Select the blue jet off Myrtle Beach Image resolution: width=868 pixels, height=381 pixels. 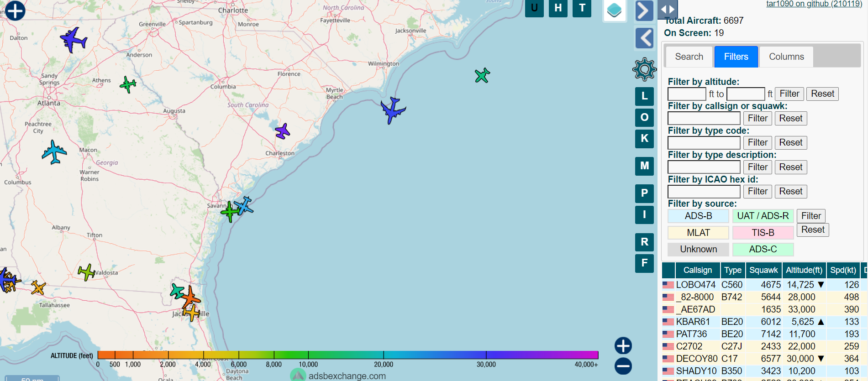(x=392, y=110)
